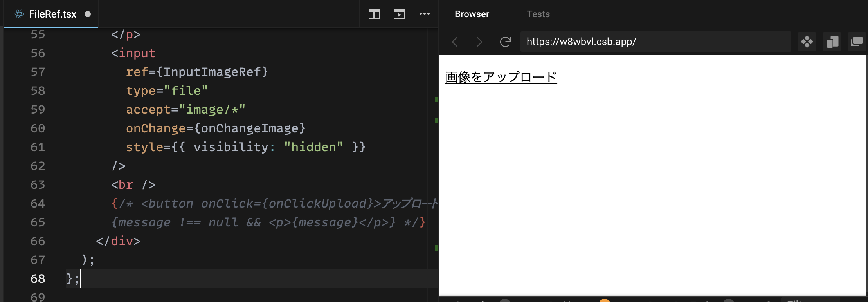The height and width of the screenshot is (302, 868).
Task: Click the commented message !== null line
Action: click(268, 222)
